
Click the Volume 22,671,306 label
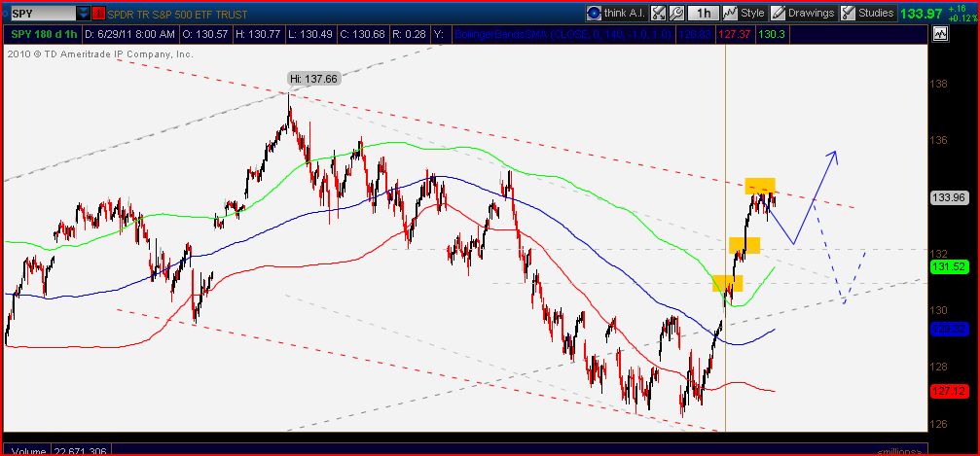(58, 451)
